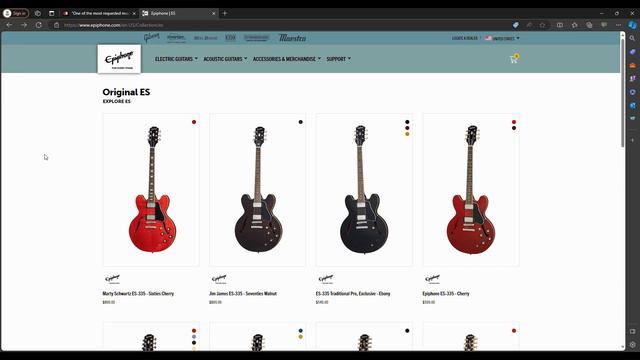640x360 pixels.
Task: Click the Kramer brand logo link
Action: [x=176, y=38]
